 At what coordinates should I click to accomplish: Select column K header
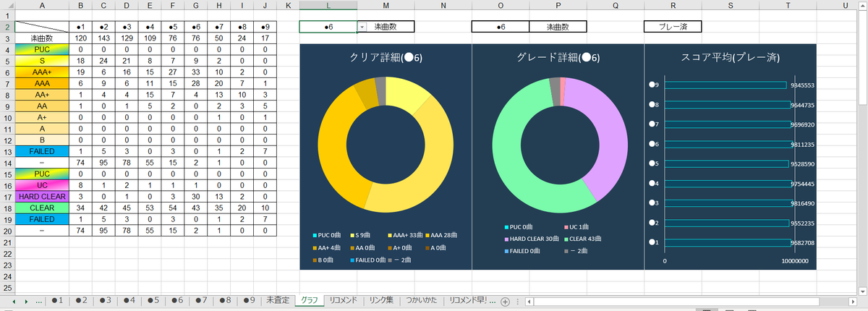[287, 6]
